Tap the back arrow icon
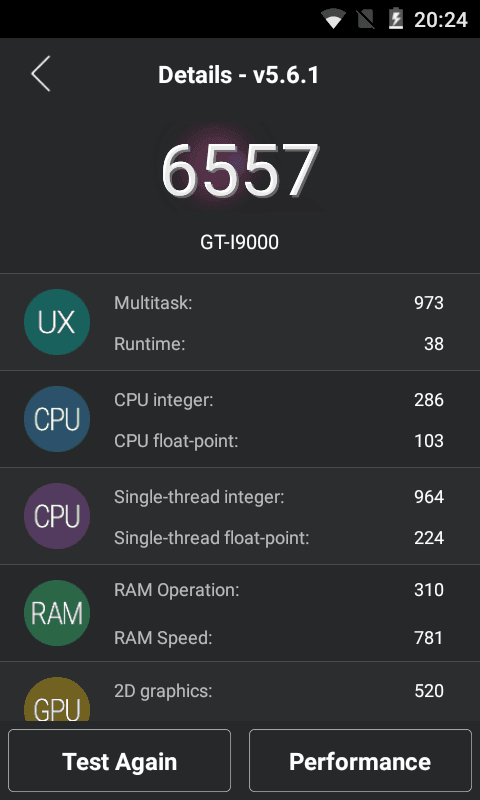 pyautogui.click(x=41, y=74)
